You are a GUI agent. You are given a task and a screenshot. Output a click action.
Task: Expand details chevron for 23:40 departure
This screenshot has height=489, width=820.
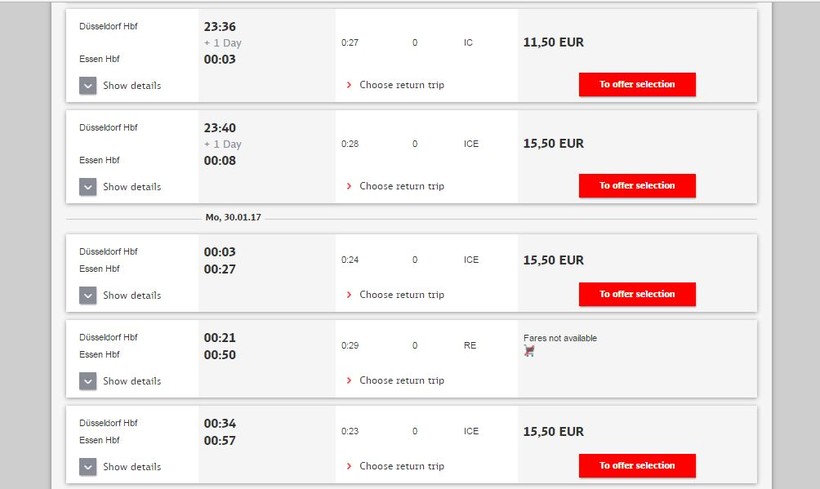88,187
